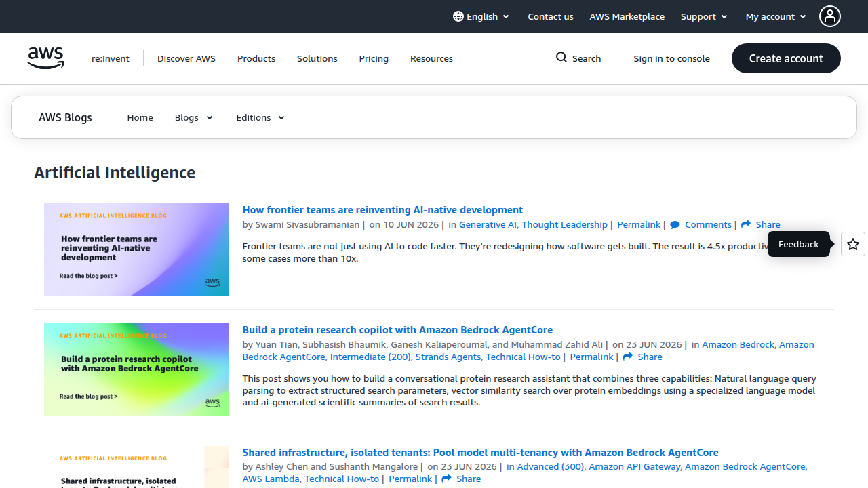Open 'Build a protein research copilot' post title
Viewport: 868px width, 488px height.
tap(397, 330)
